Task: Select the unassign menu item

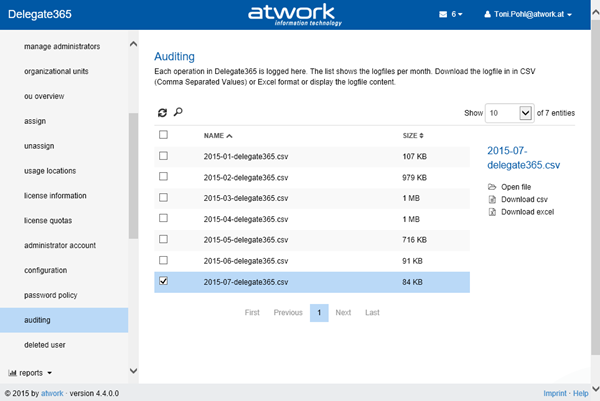Action: [39, 146]
